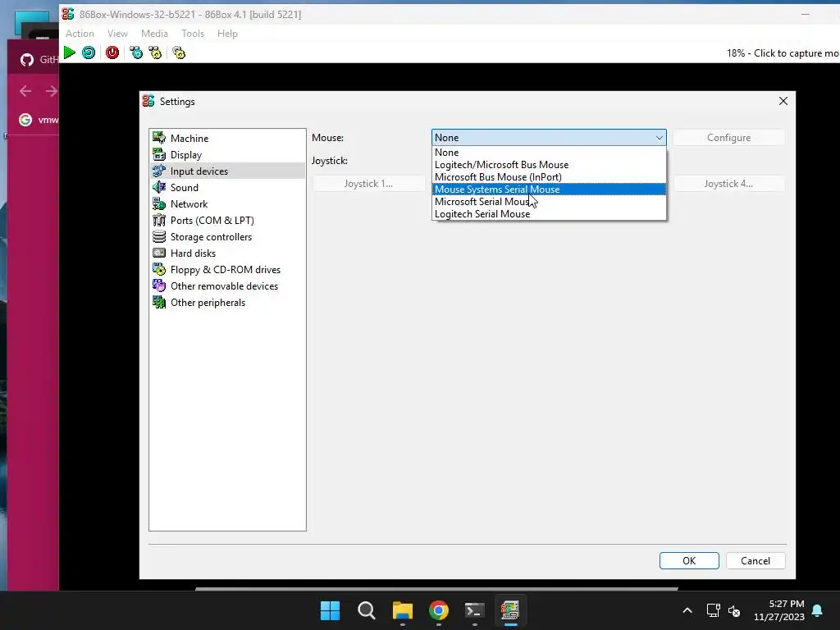
Task: Click the red power-off icon
Action: pos(112,52)
